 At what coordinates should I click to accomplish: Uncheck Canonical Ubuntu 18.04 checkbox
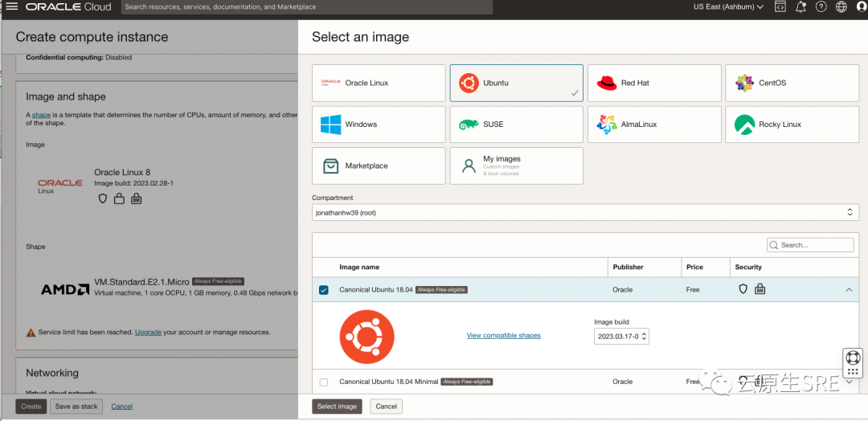324,290
